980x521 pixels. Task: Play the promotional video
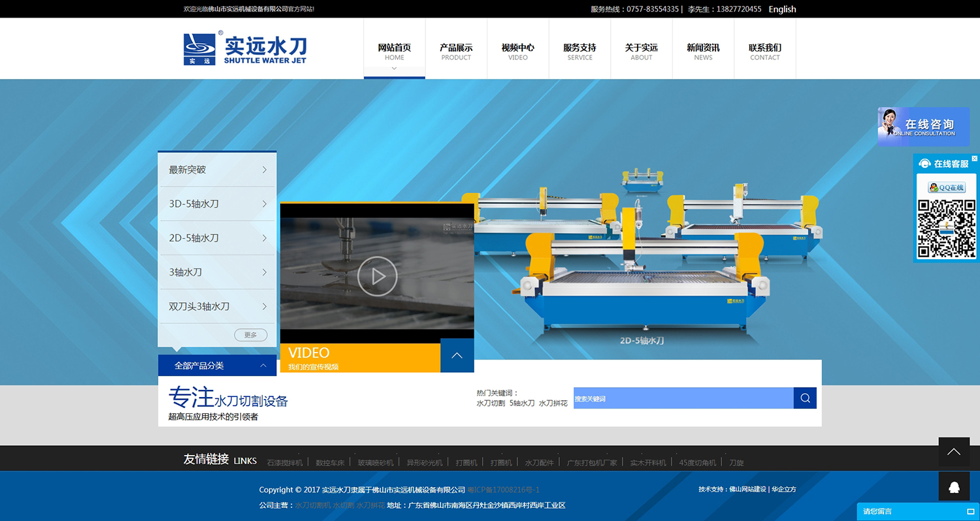pos(377,276)
